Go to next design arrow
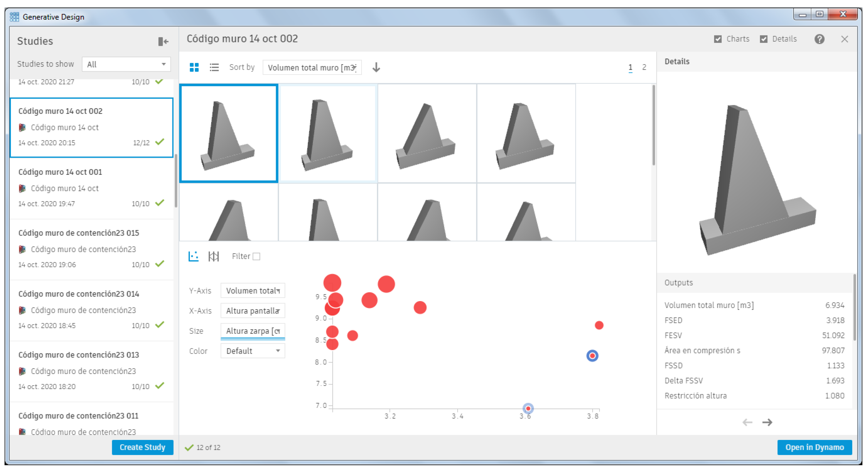The width and height of the screenshot is (868, 470). click(x=767, y=422)
